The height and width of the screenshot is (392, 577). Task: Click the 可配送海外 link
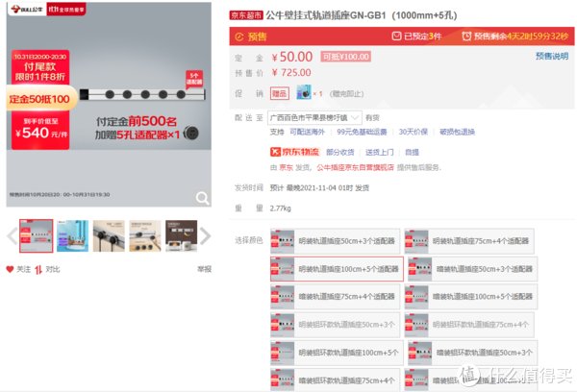308,132
